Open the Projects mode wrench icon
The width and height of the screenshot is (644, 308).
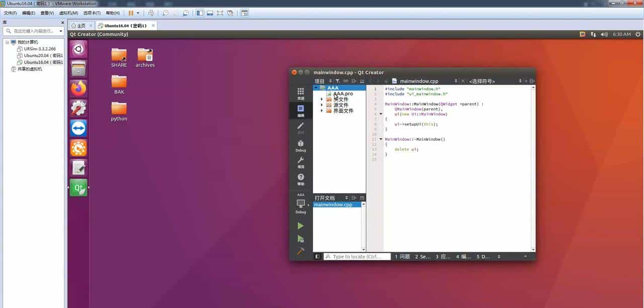[x=300, y=162]
